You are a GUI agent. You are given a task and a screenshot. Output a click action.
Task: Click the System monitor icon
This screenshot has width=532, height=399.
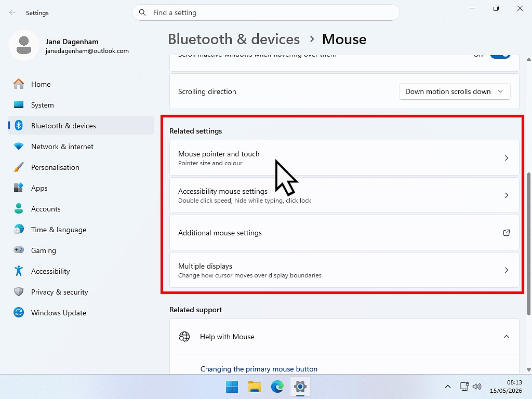(19, 104)
